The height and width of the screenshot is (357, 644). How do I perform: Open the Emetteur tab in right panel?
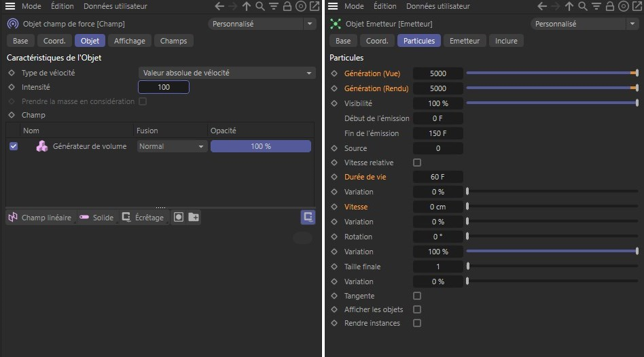[x=465, y=41]
